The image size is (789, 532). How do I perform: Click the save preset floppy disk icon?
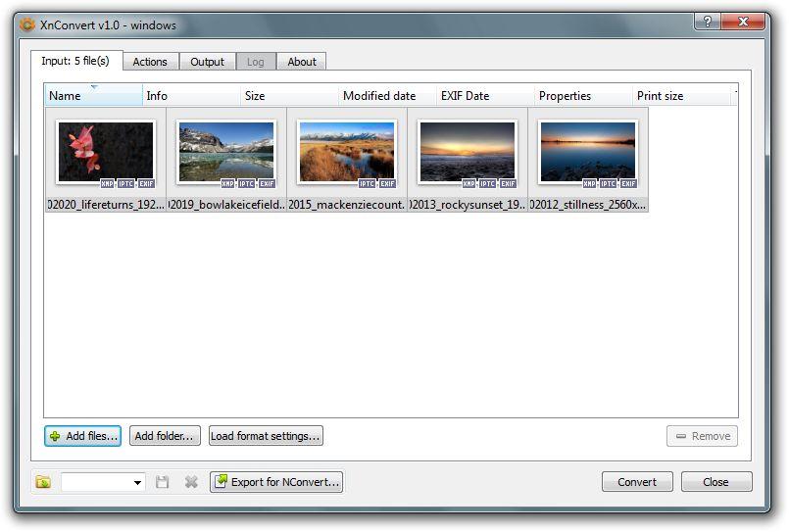tap(163, 482)
